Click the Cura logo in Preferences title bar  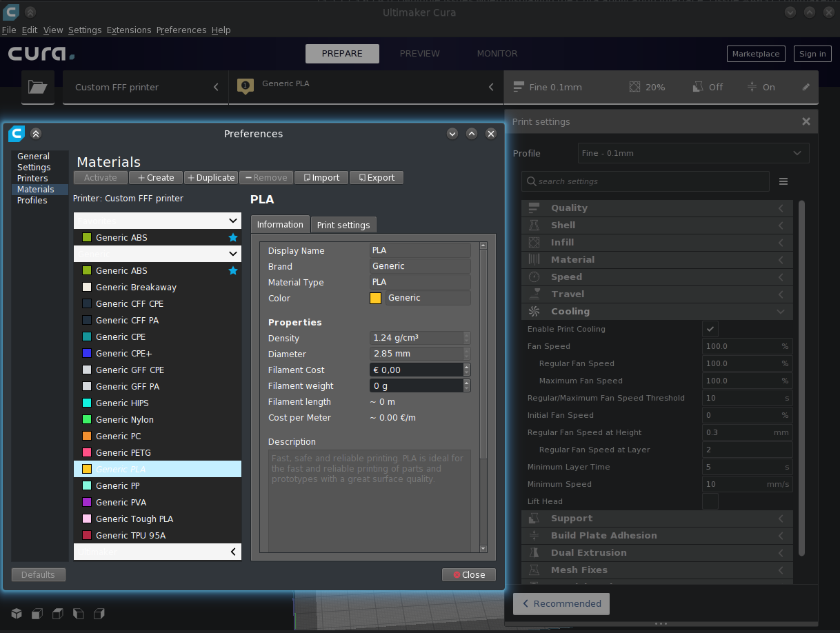click(16, 133)
